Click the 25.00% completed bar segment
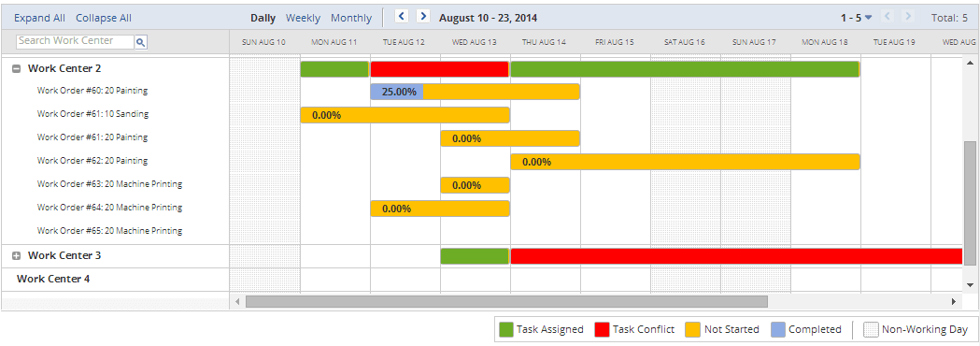The width and height of the screenshot is (980, 346). click(x=397, y=92)
